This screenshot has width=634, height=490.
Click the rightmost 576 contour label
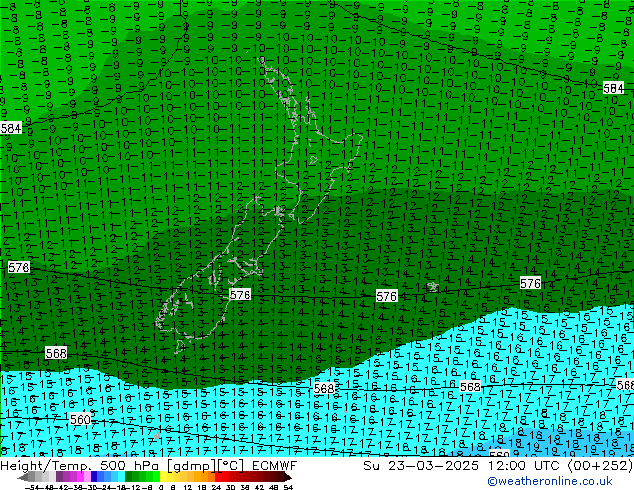[530, 283]
